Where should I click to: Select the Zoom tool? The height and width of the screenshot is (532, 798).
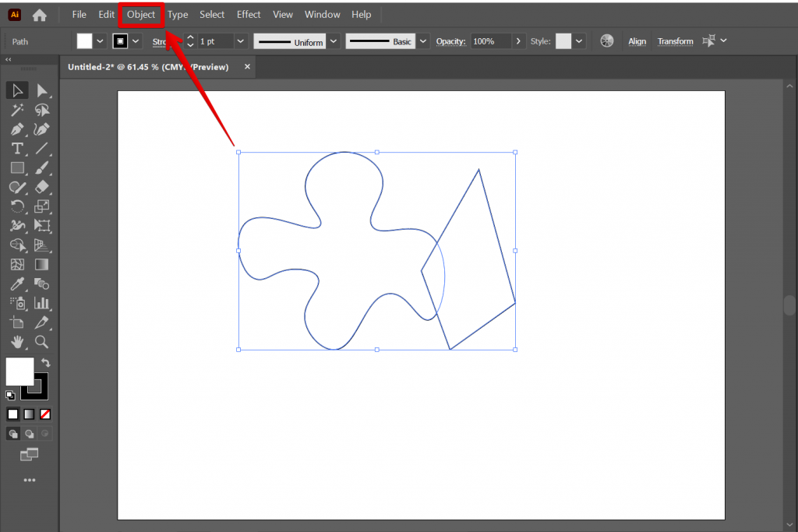pos(42,343)
